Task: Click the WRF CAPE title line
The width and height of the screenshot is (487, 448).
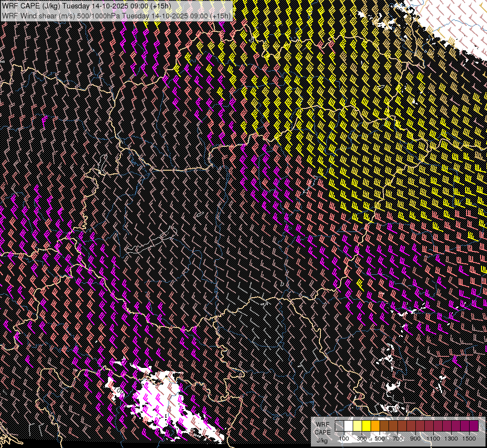Action: (87, 5)
